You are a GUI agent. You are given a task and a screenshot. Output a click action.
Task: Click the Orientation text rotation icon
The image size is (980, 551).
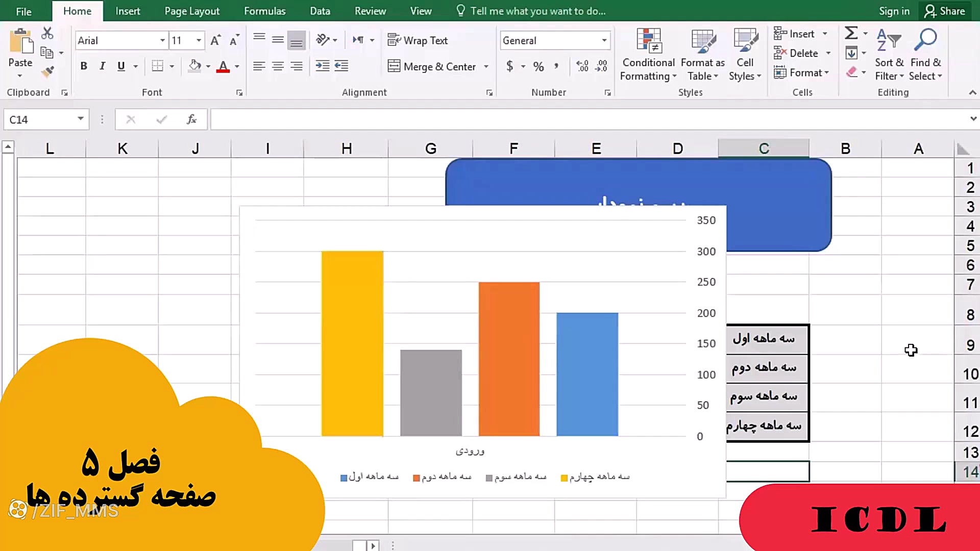coord(323,40)
